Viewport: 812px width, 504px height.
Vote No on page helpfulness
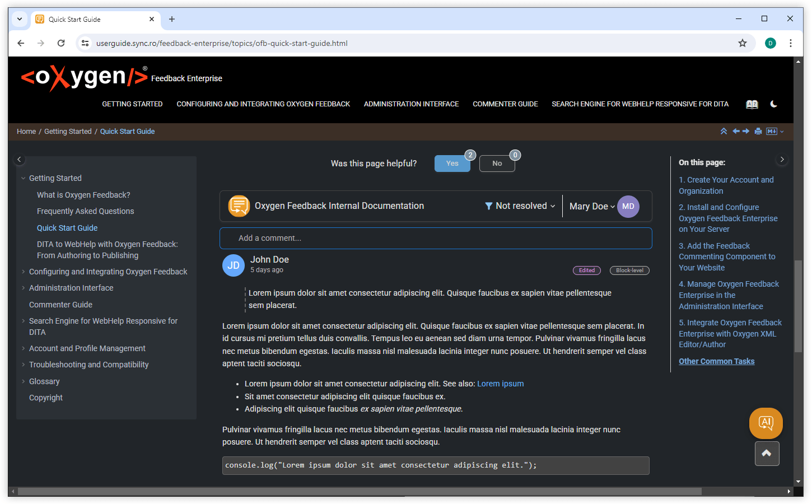click(497, 164)
